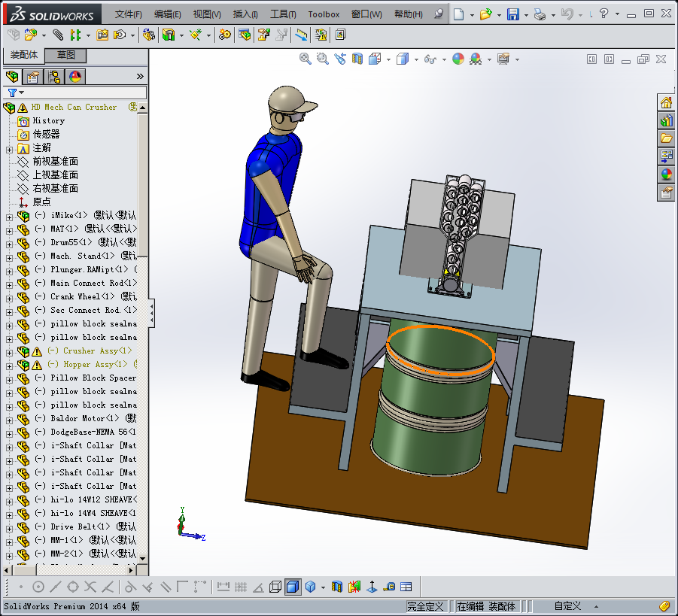Open the DisplayManager appearance tab icon
678x616 pixels.
tap(75, 76)
